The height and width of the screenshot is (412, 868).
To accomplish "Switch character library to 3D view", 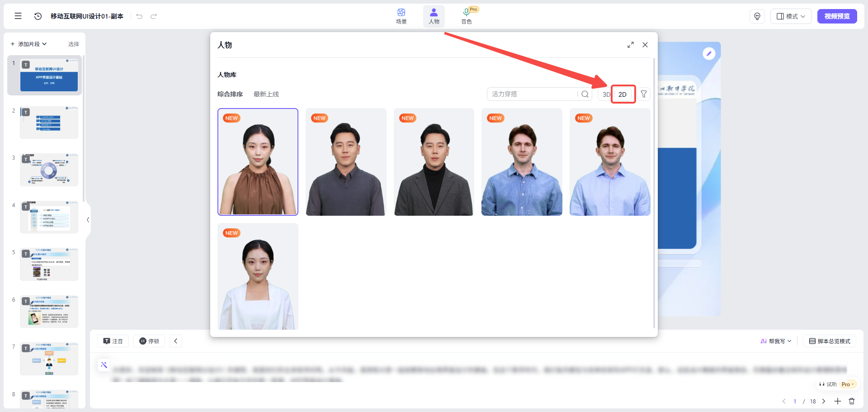I will tap(606, 94).
